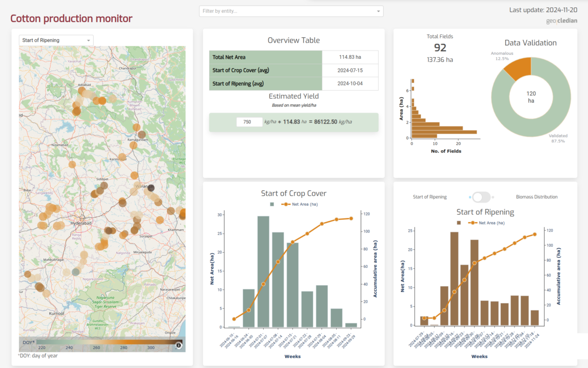The image size is (588, 368).
Task: Click the Hyderabad label on the map
Action: (x=81, y=223)
